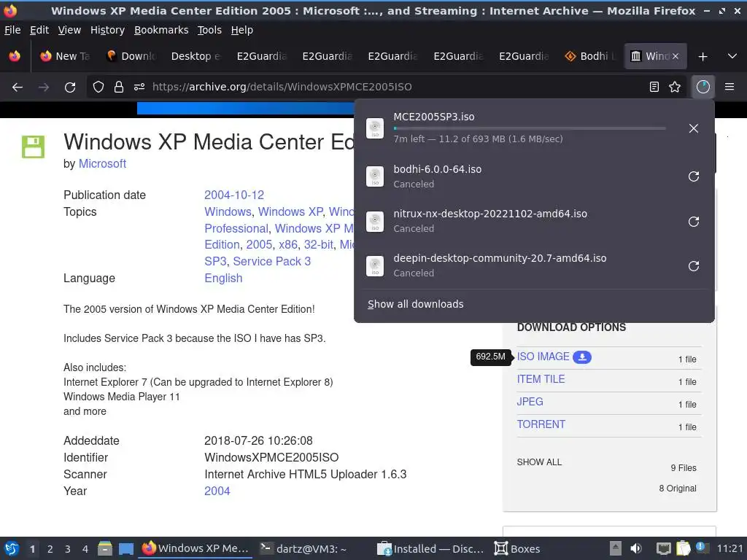Click the MCE2005SP3.iso file icon
Viewport: 747px width, 560px height.
(x=375, y=128)
